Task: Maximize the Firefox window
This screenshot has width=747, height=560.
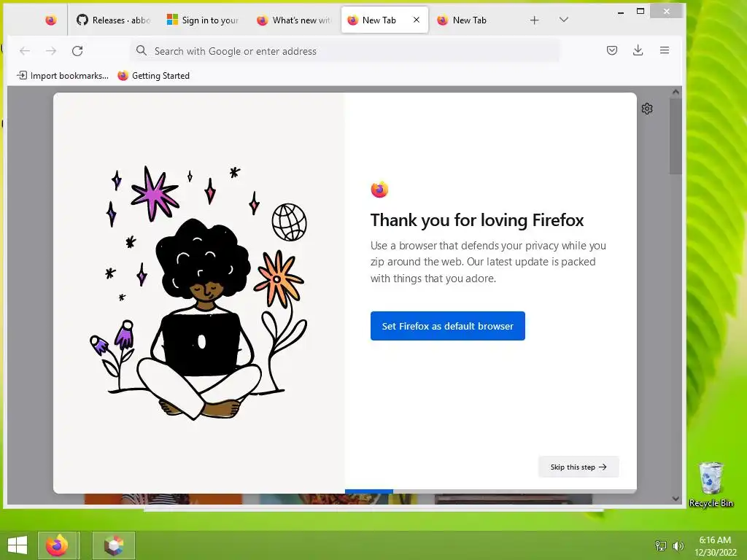Action: coord(640,11)
